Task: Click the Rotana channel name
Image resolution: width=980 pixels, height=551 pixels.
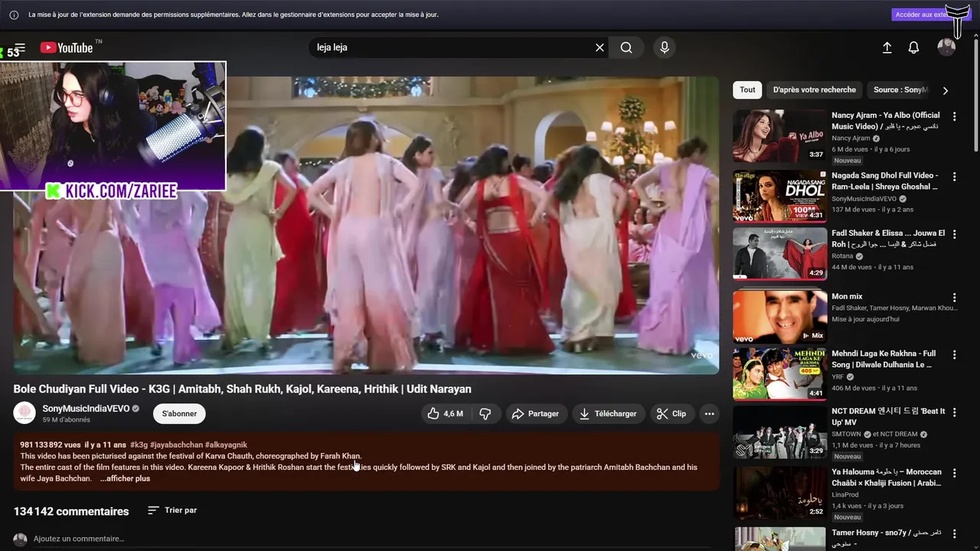Action: [843, 256]
